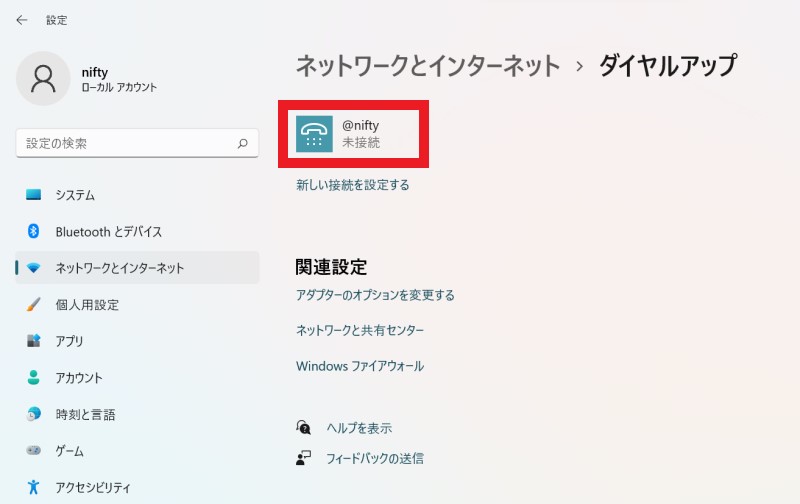Viewport: 800px width, 504px height.
Task: Focus the 設定の検索 search field
Action: pyautogui.click(x=137, y=143)
